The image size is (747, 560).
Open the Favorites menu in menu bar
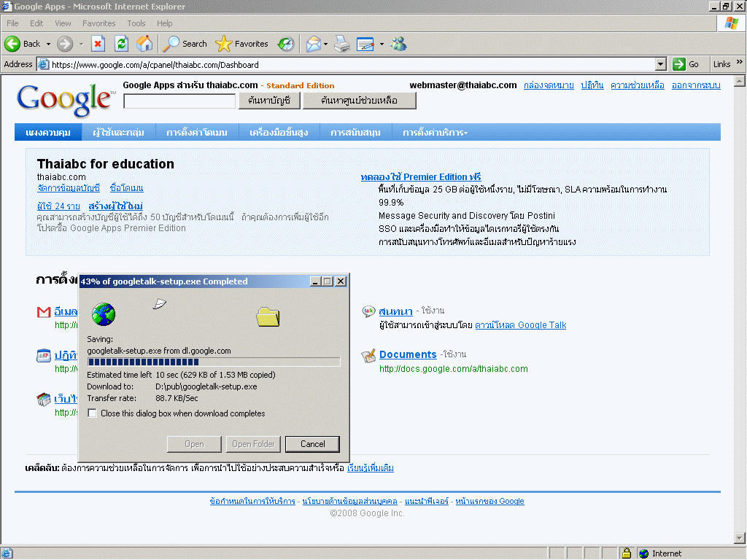[98, 23]
